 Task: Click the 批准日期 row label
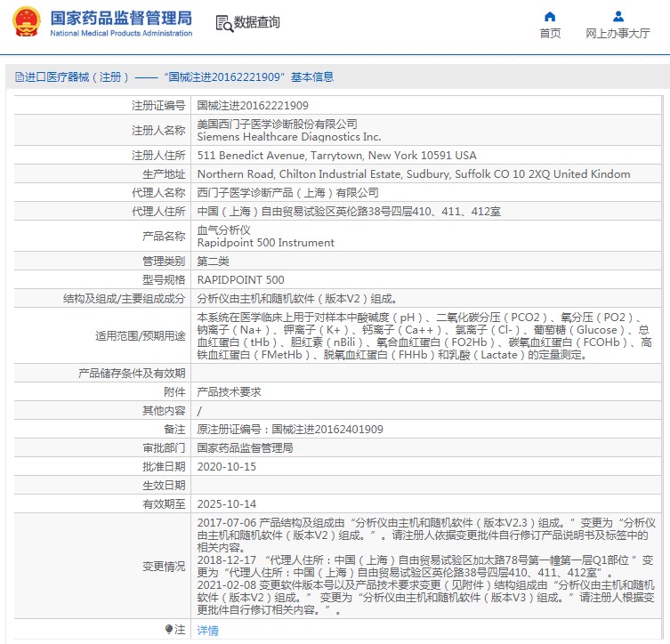pos(164,467)
